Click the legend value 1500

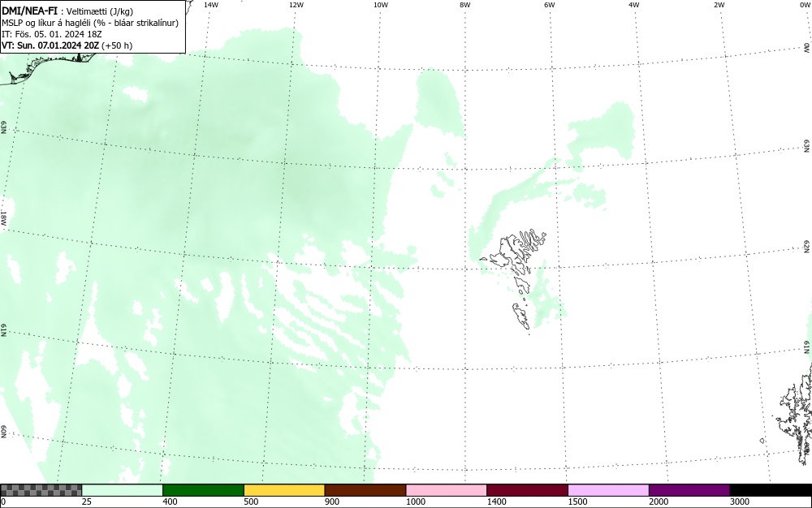(578, 502)
